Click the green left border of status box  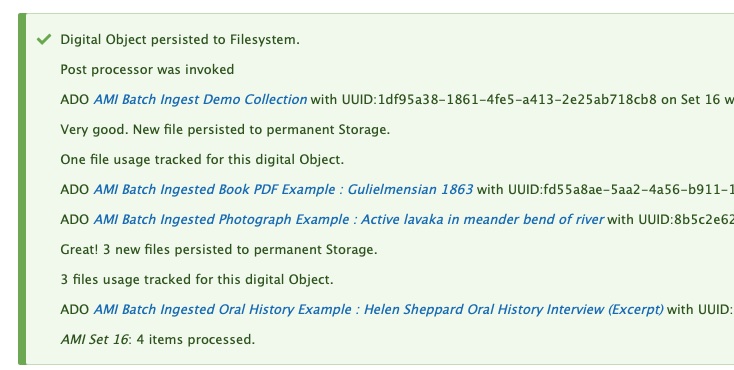[x=22, y=189]
